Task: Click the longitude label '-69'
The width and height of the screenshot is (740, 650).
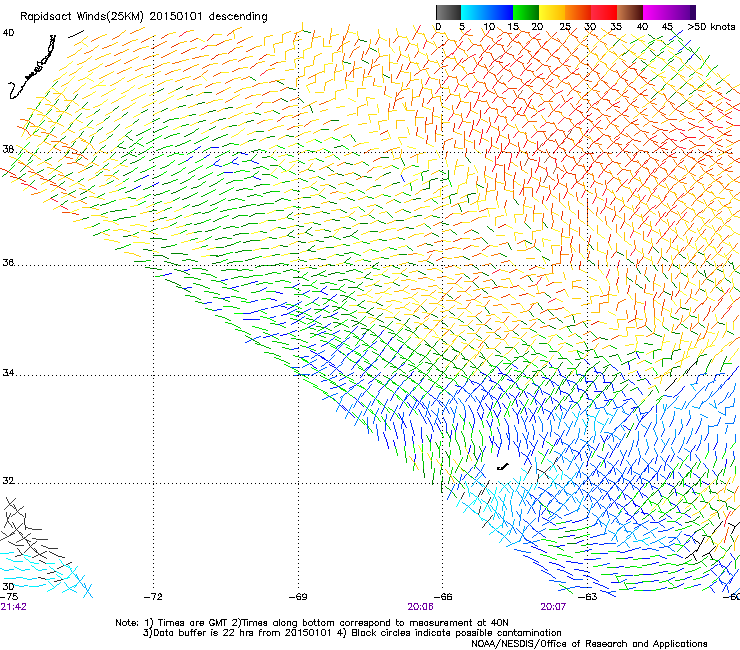Action: click(298, 597)
